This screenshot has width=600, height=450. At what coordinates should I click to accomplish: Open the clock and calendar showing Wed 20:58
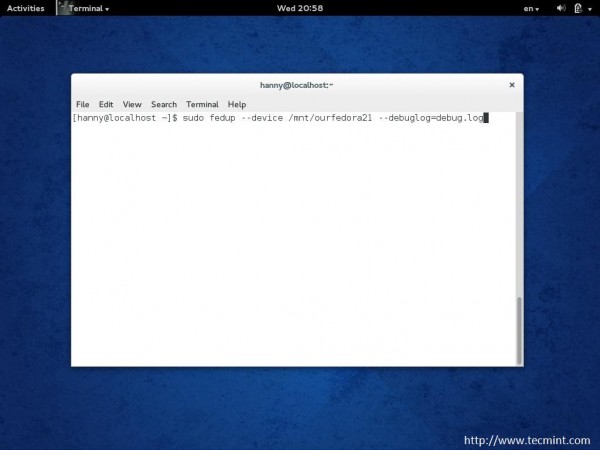(300, 8)
